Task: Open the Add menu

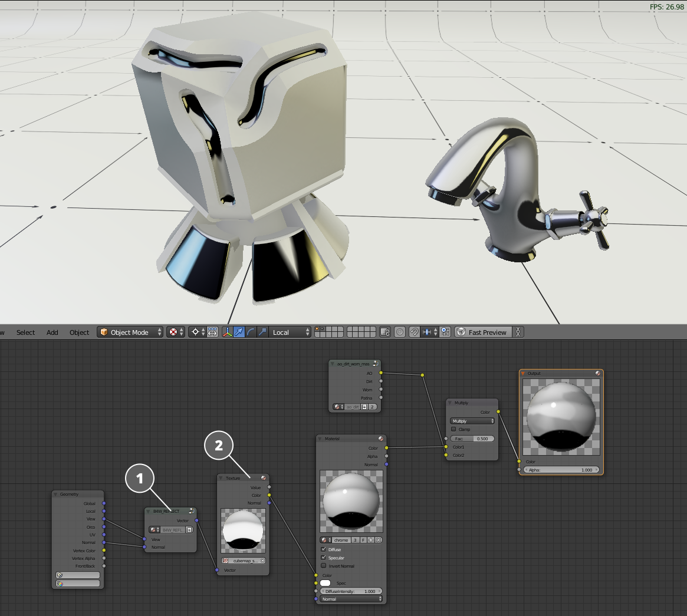Action: click(x=52, y=332)
